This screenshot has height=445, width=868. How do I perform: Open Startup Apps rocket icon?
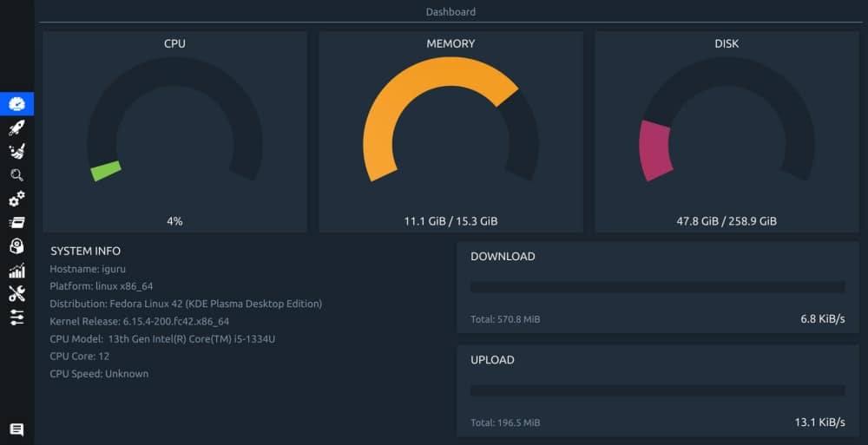(16, 128)
